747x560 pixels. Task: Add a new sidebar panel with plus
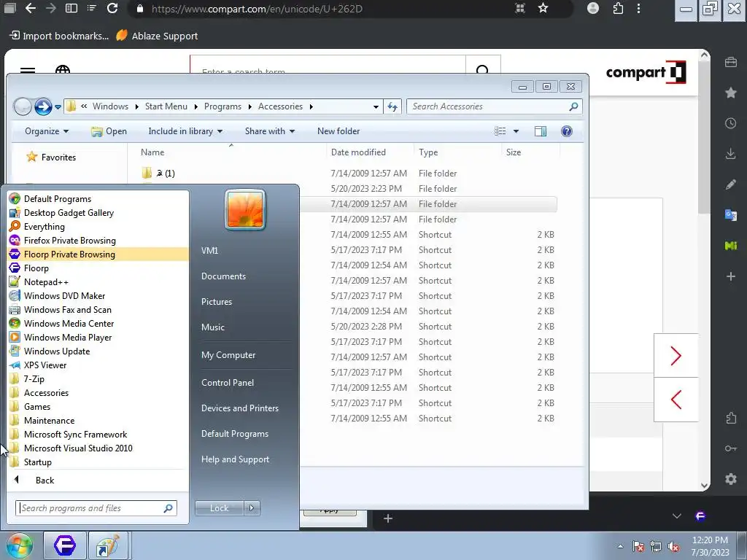[731, 276]
